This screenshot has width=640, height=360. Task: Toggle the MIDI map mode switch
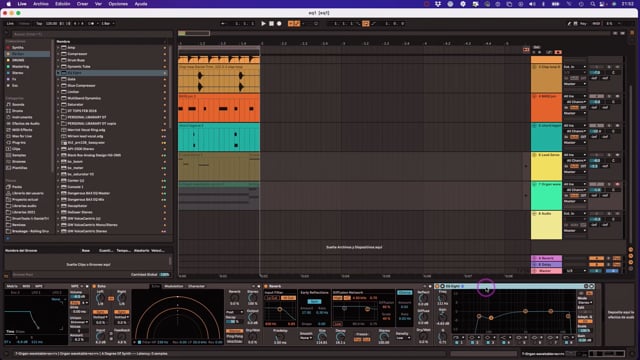coord(596,24)
